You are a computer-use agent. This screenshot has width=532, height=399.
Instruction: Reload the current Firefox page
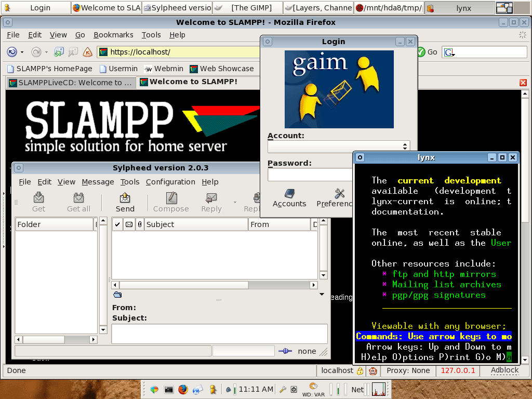pos(59,52)
